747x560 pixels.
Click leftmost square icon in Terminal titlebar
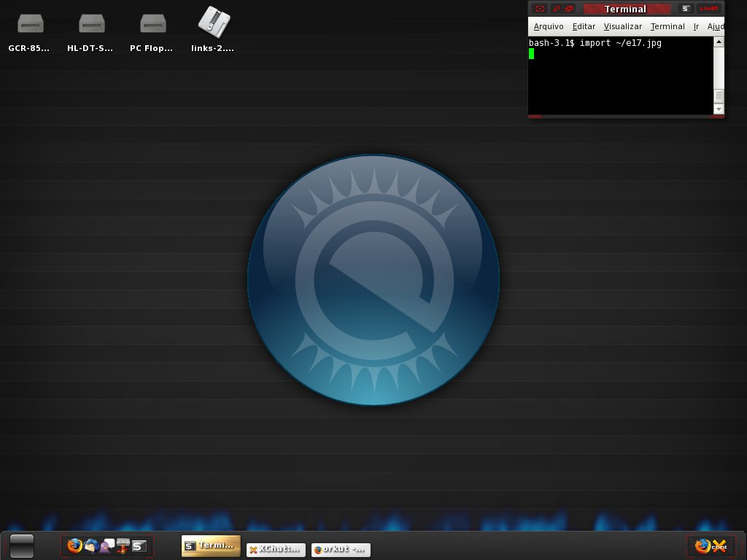tap(539, 9)
